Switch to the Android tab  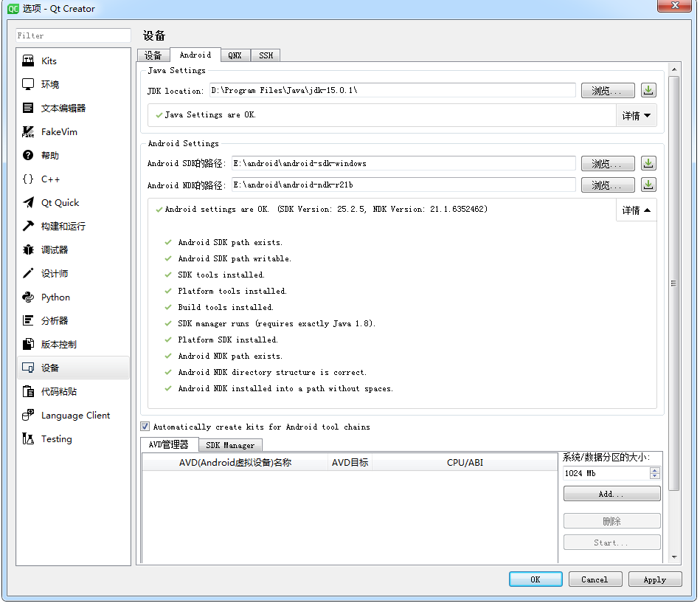195,55
